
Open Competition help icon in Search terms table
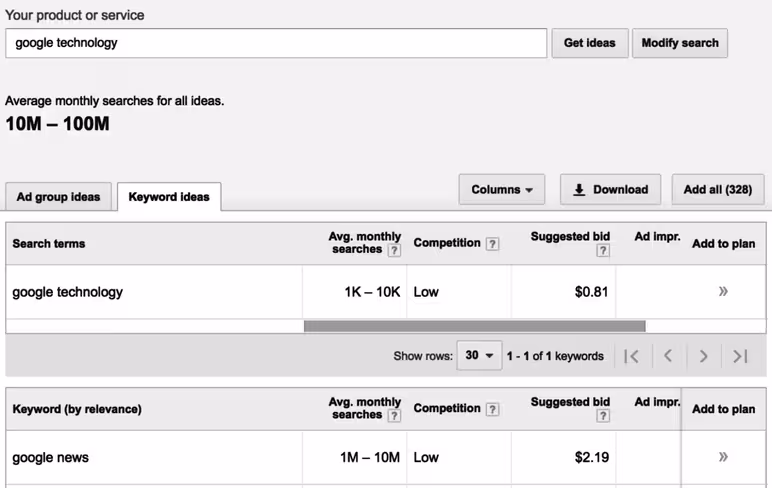coord(492,244)
